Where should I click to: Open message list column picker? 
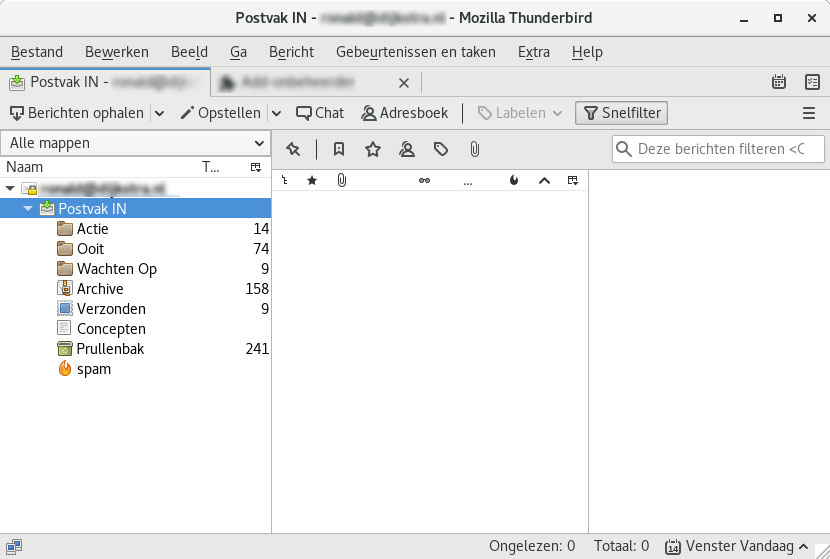[573, 181]
